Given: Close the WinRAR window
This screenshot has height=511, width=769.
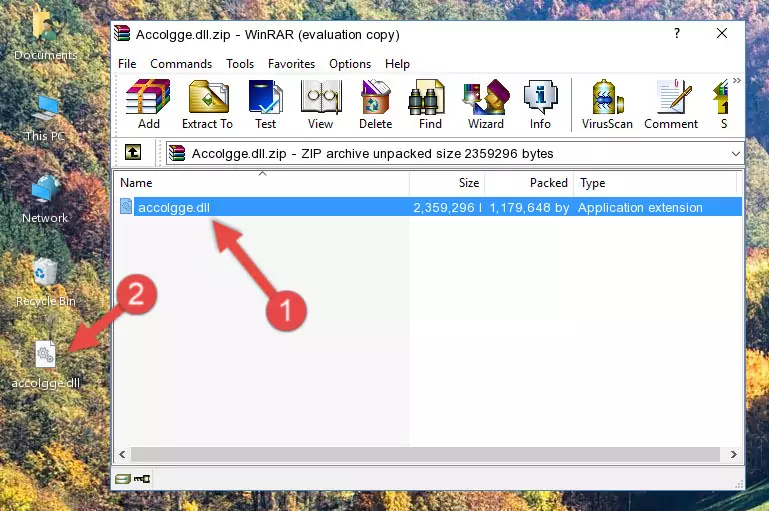Looking at the screenshot, I should 722,33.
